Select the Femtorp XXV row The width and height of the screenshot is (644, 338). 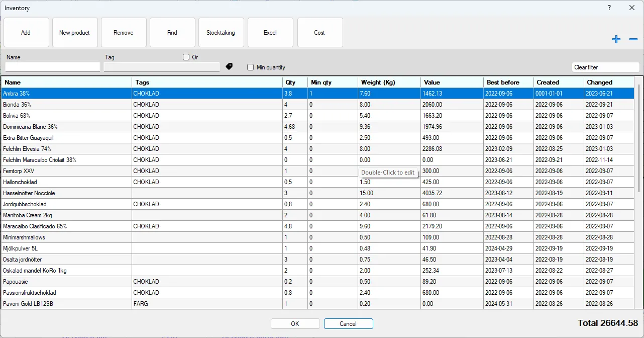coord(318,171)
